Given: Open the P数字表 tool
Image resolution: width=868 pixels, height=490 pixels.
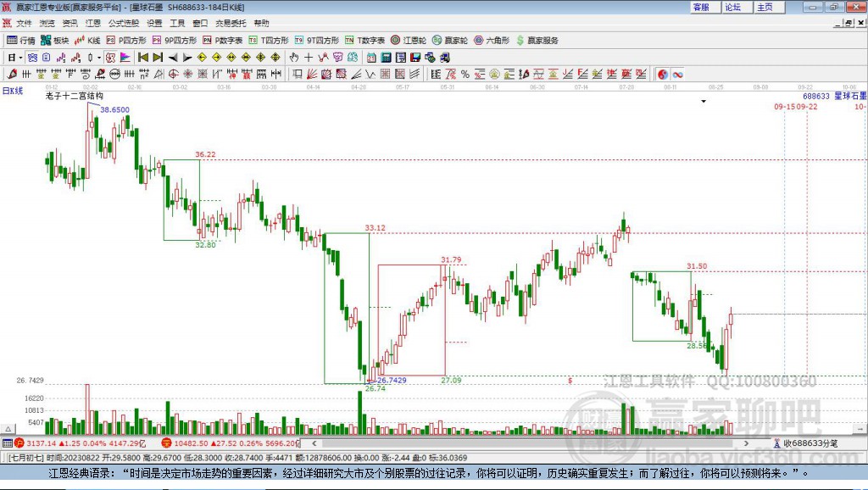Looking at the screenshot, I should [x=223, y=41].
